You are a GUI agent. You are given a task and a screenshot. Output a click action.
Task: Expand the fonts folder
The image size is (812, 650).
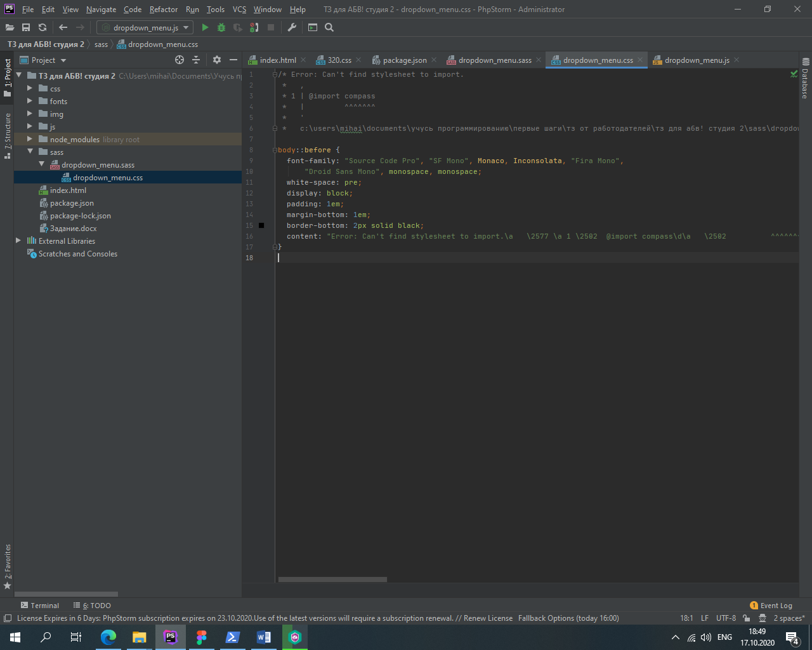[x=29, y=101]
